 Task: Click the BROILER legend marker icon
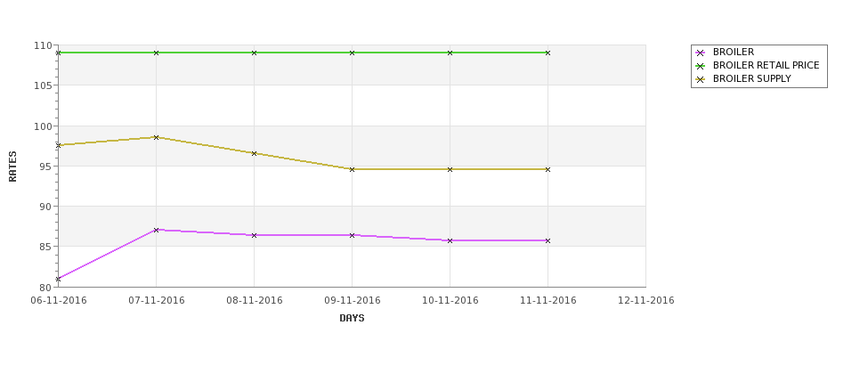tap(700, 53)
